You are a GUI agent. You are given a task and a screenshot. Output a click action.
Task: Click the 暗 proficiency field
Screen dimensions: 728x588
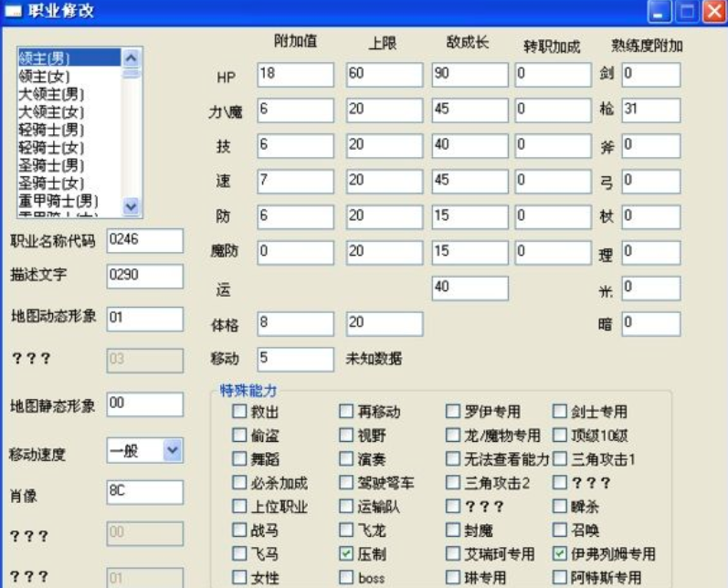651,323
